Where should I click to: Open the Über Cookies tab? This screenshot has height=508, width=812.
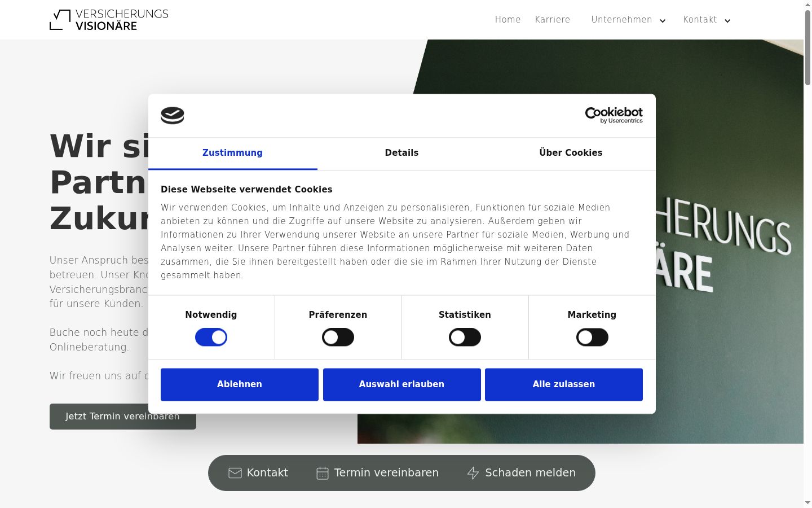571,154
